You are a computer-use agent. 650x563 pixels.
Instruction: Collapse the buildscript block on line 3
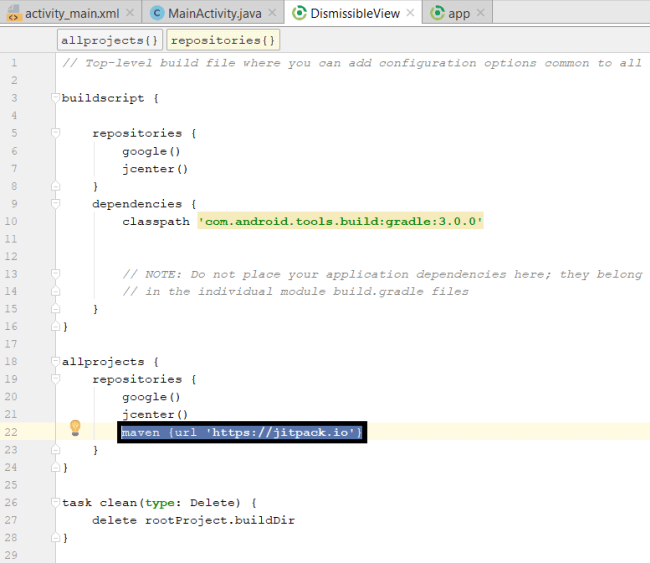[x=55, y=97]
